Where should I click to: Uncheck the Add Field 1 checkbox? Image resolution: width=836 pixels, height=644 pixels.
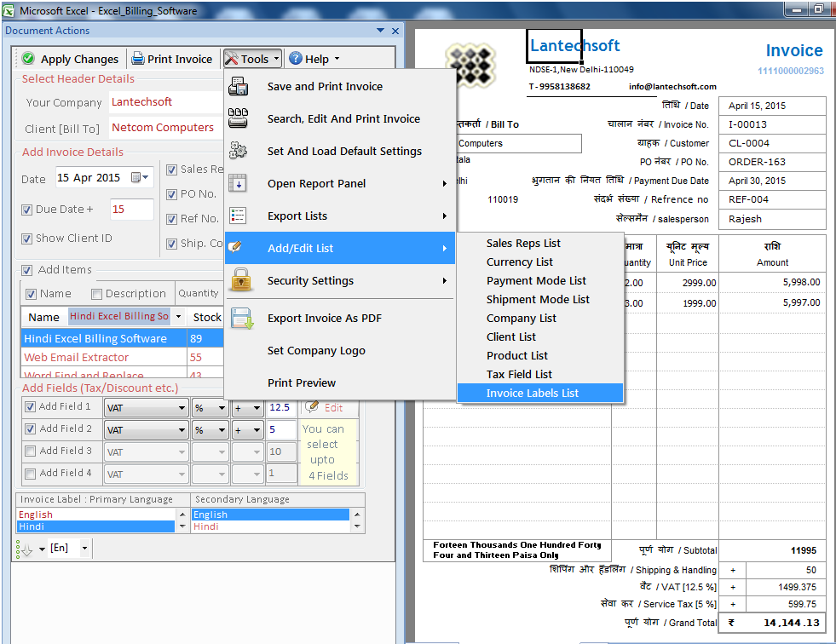[x=31, y=407]
